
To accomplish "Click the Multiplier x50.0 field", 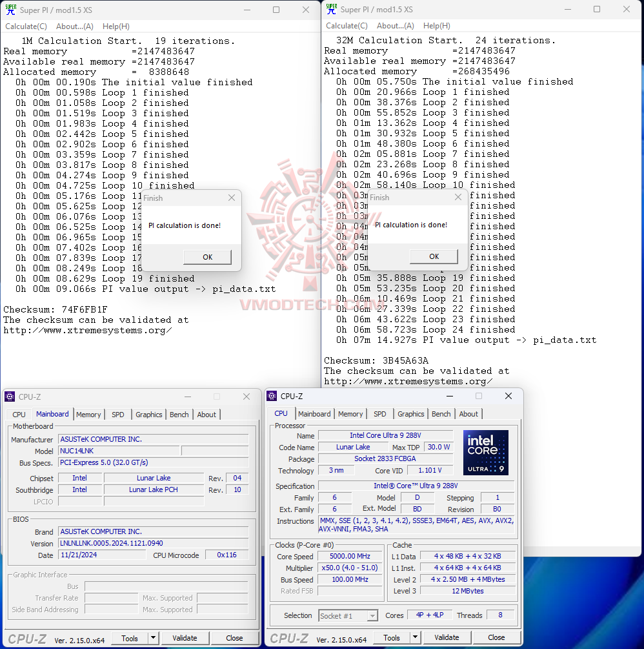I will (350, 568).
